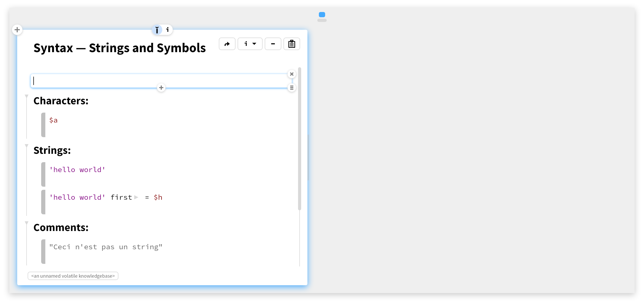Open the snippet hamburger menu icon

[x=292, y=88]
